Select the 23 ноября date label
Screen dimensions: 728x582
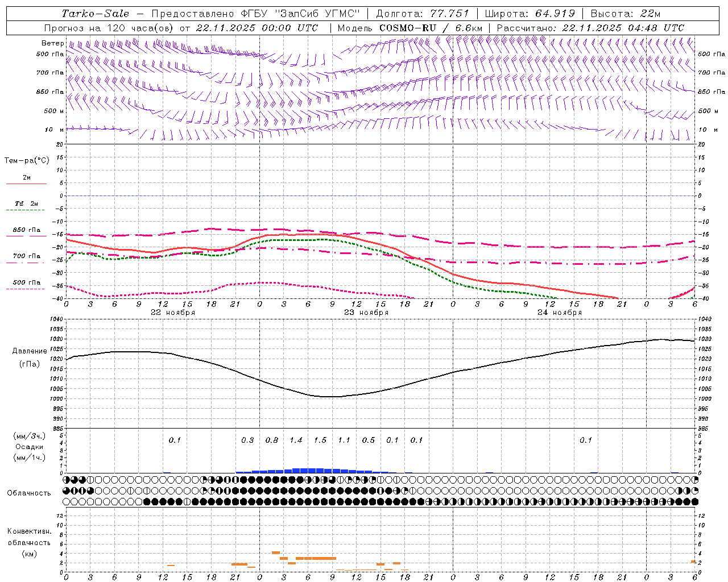tap(366, 313)
